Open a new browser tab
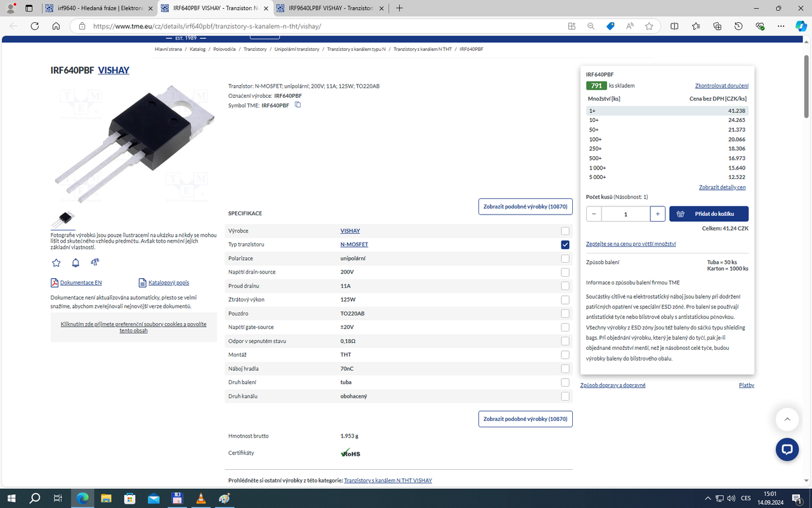812x508 pixels. (x=399, y=8)
